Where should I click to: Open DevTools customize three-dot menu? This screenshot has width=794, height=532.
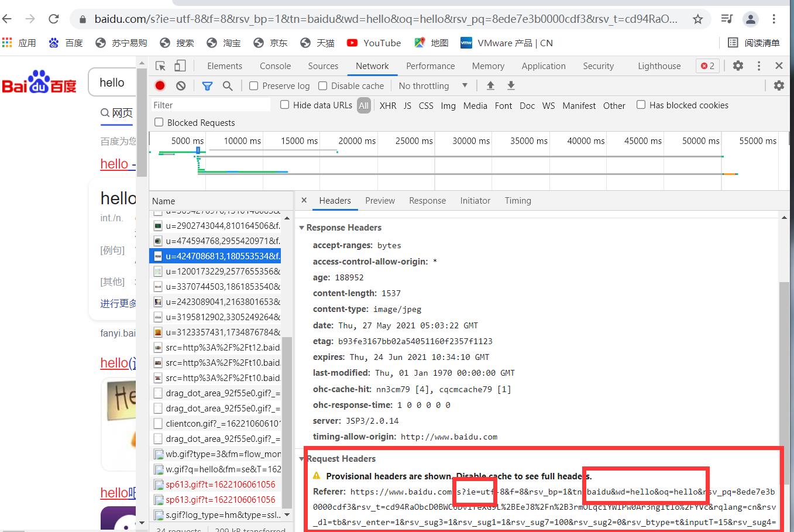(759, 66)
